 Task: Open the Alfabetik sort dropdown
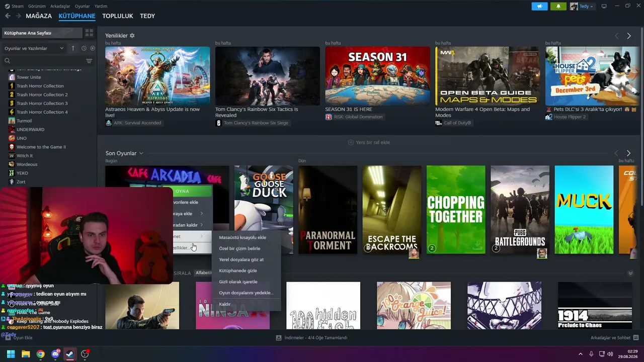pos(203,273)
